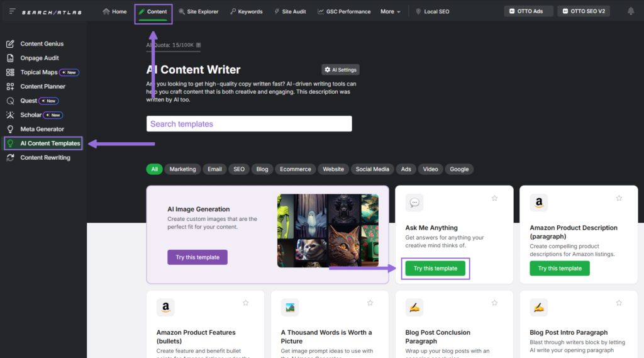
Task: Click the Blog Post Intro Paragraph title
Action: 569,332
